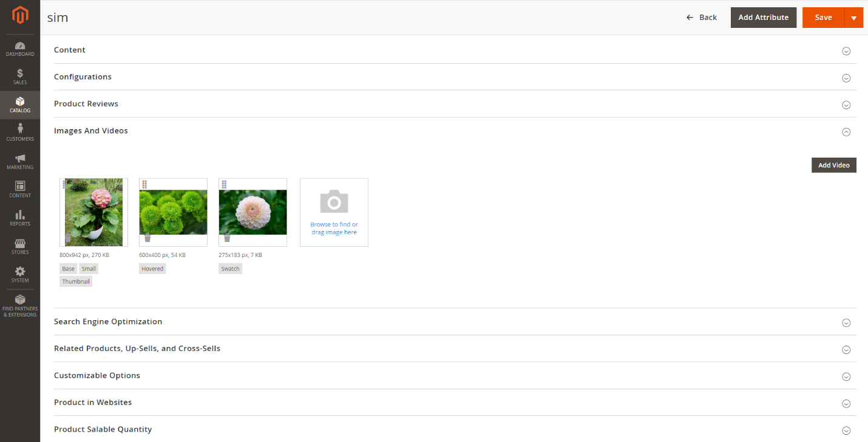Delete the white dahlia image via trash icon
The width and height of the screenshot is (868, 442).
click(x=227, y=238)
